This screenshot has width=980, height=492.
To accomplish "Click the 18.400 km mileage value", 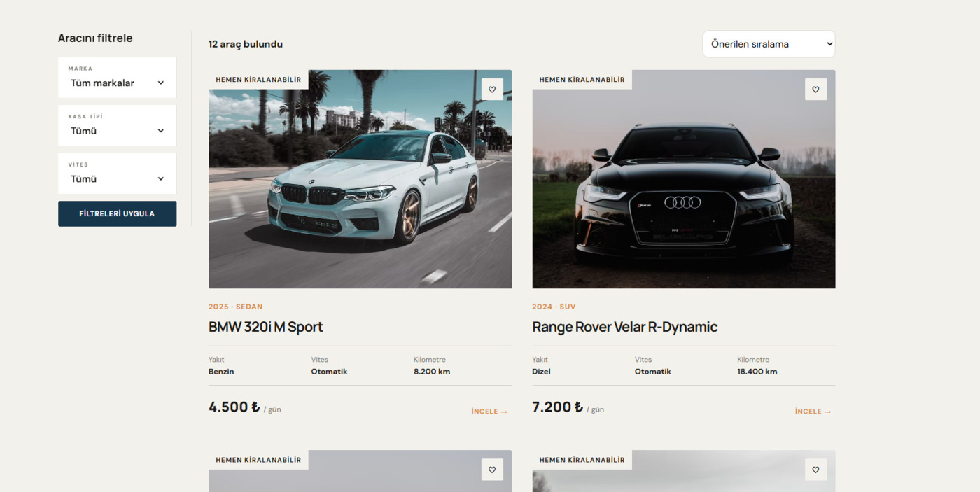I will pos(757,372).
